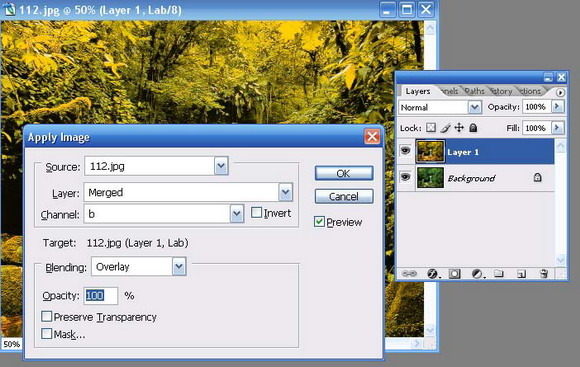The height and width of the screenshot is (367, 580).
Task: Check Preserve Transparency option
Action: tap(47, 317)
